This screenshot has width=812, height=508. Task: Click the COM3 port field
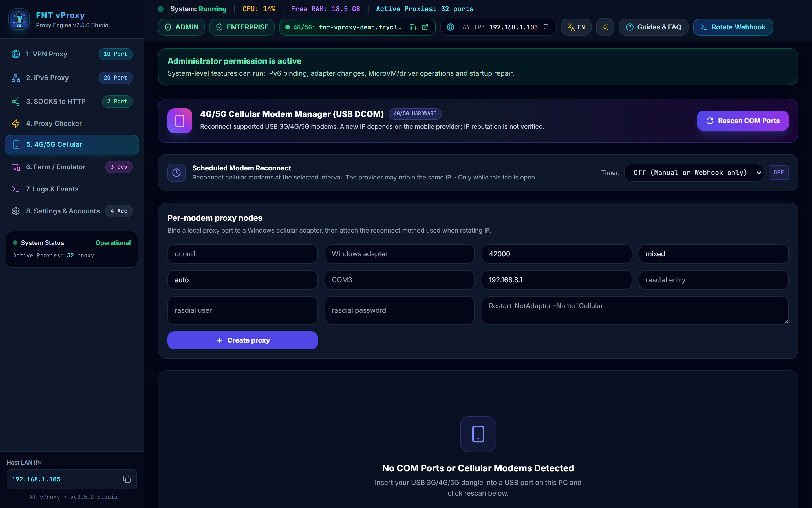(x=399, y=280)
